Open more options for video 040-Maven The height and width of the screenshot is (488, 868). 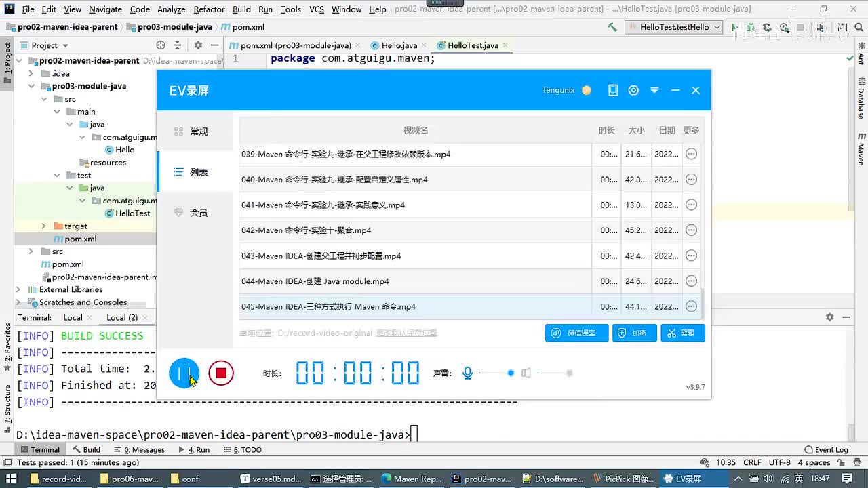(691, 180)
